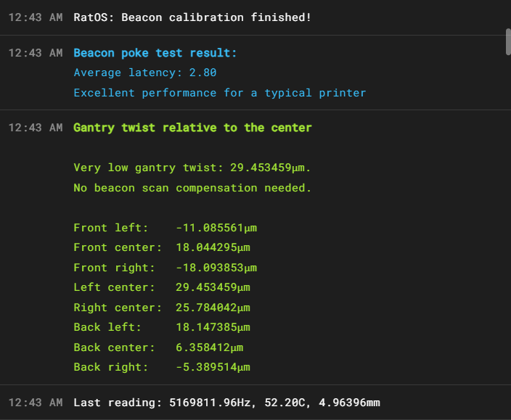Click 'No beacon scan compensation needed.' line

pos(192,188)
